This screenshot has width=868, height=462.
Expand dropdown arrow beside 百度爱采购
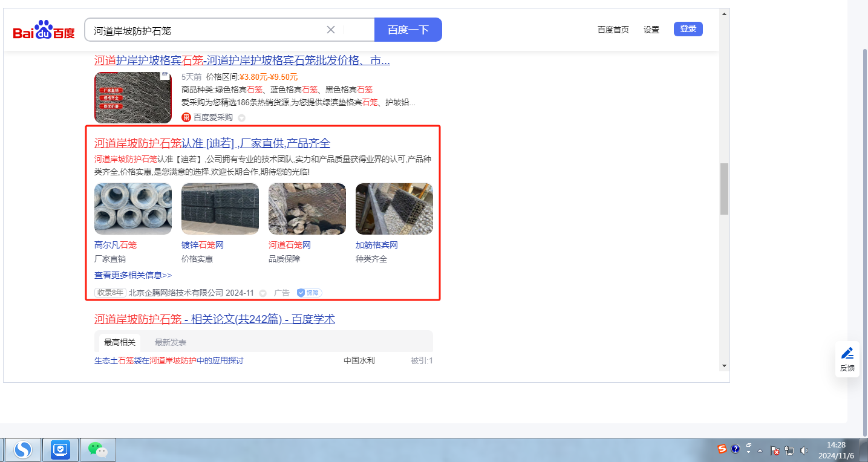tap(241, 118)
